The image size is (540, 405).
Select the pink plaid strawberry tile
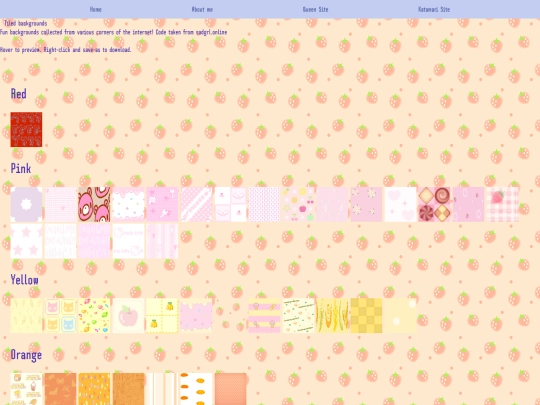503,205
